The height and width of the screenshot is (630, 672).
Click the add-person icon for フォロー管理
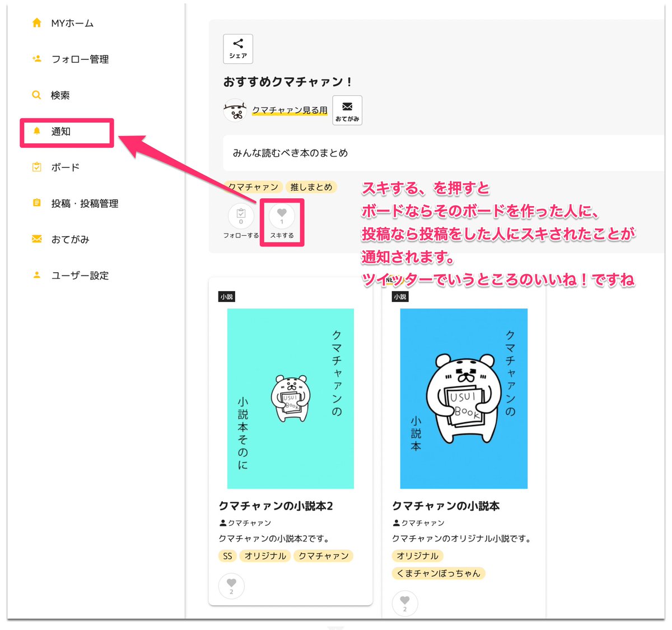click(36, 58)
